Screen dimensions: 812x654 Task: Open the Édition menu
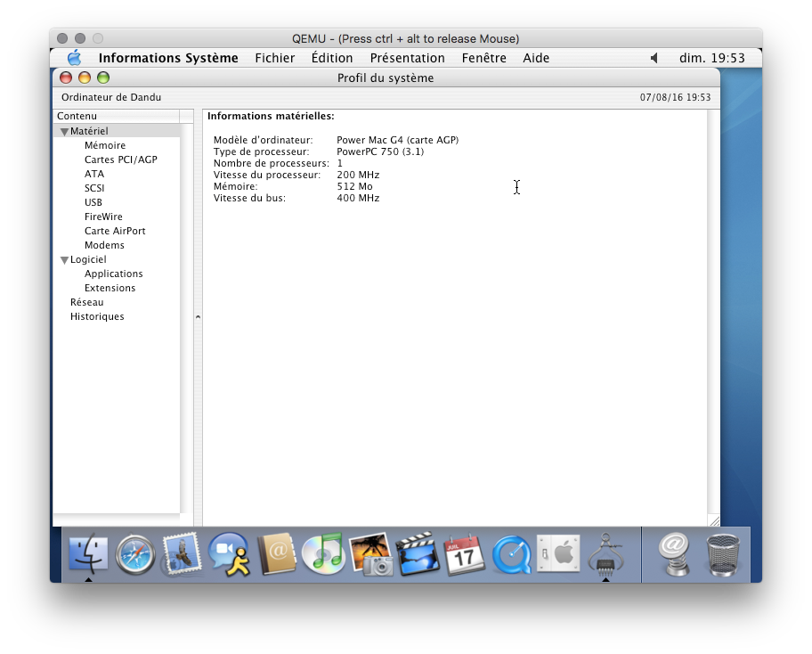pyautogui.click(x=332, y=58)
